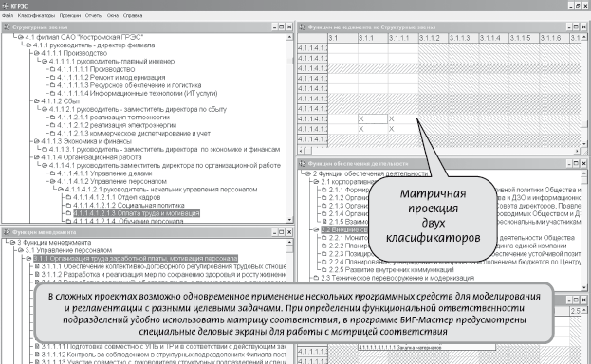Click document icon of item 3.1.1.1
Image resolution: width=591 pixels, height=364 pixels.
(37, 266)
